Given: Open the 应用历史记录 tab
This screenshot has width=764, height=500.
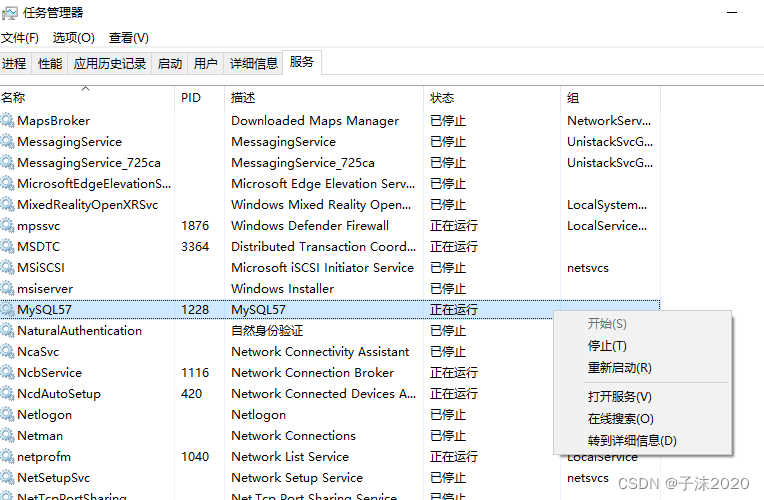Looking at the screenshot, I should pos(110,63).
